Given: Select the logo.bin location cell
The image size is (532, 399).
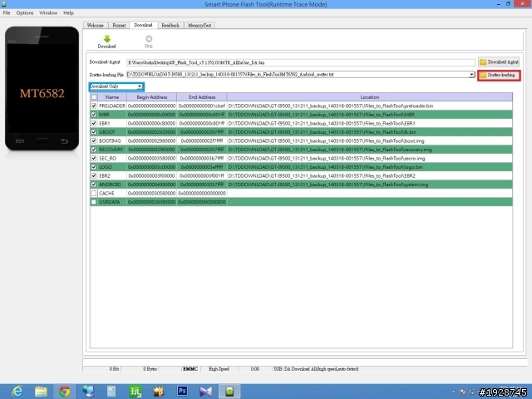Looking at the screenshot, I should tap(370, 167).
